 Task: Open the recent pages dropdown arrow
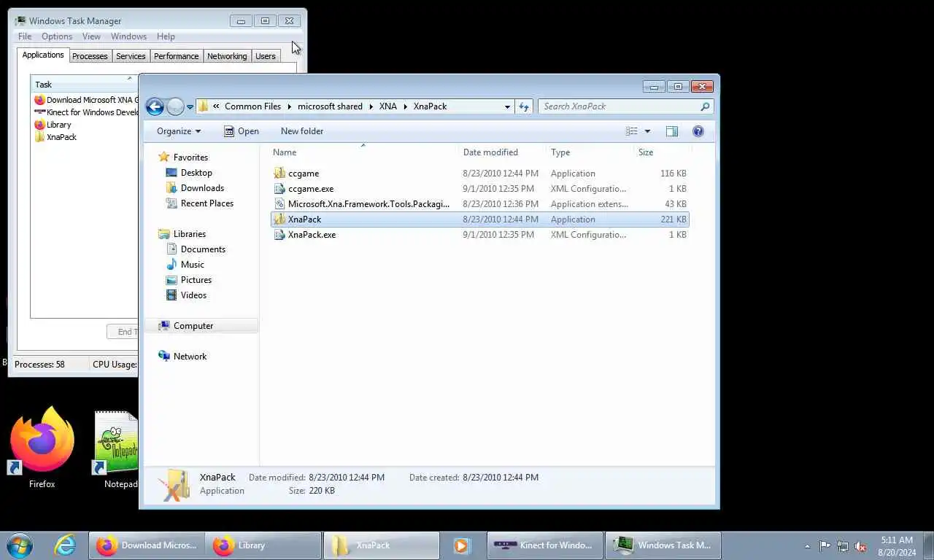[x=190, y=107]
